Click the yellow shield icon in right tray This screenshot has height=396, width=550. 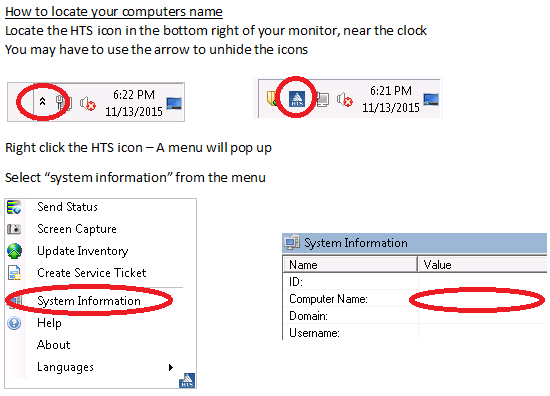coord(271,98)
